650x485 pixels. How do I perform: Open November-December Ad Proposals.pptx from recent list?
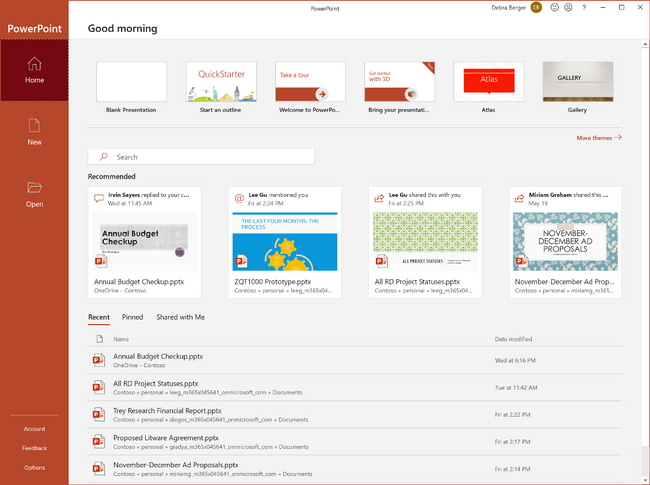pos(355,469)
